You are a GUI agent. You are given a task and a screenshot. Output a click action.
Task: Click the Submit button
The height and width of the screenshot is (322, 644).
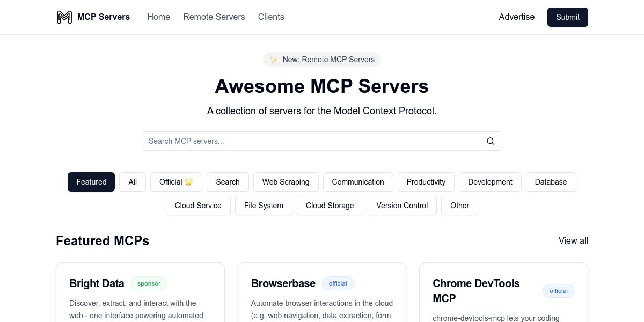[x=568, y=17]
